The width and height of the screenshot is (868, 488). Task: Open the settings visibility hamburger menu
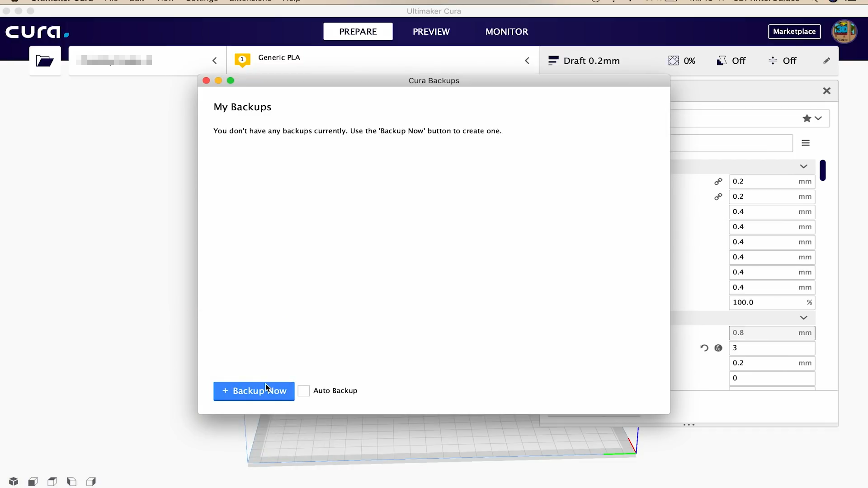pos(806,143)
